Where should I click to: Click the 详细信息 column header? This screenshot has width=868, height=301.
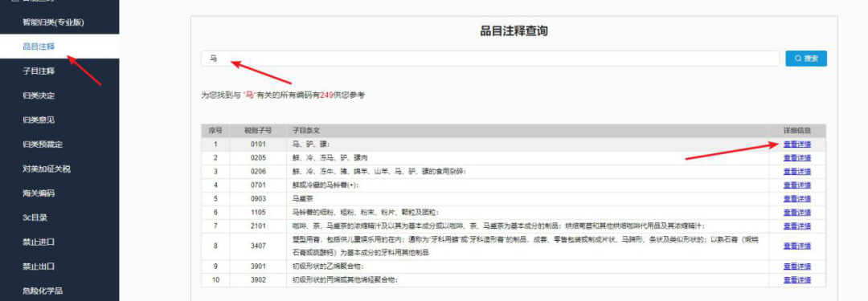tap(797, 131)
